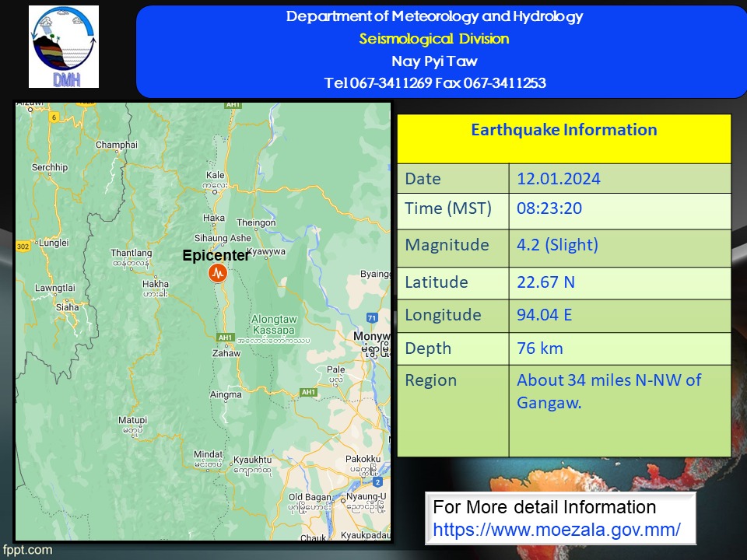Select the 12.01.2024 date cell
Screen dimensions: 747x560
tap(558, 179)
